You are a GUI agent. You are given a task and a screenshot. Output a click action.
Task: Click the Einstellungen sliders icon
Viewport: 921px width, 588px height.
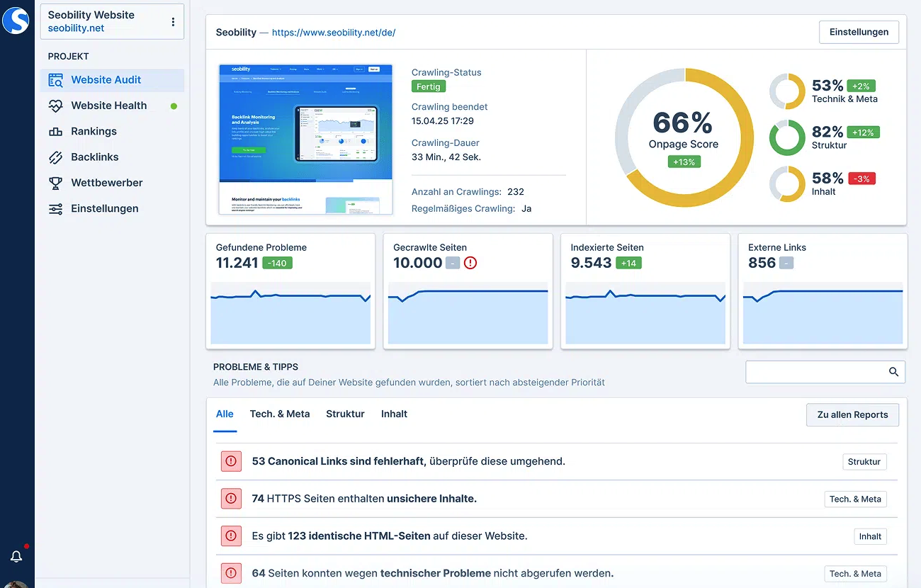pyautogui.click(x=55, y=209)
